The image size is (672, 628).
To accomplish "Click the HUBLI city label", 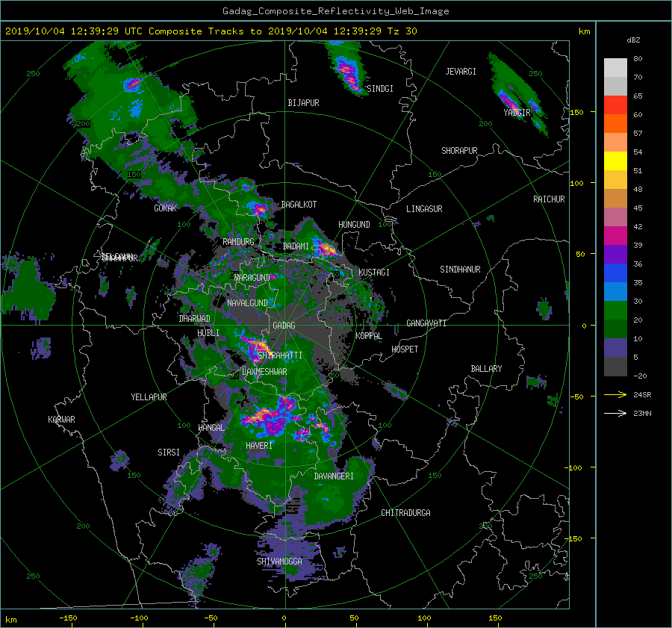I will tap(208, 333).
